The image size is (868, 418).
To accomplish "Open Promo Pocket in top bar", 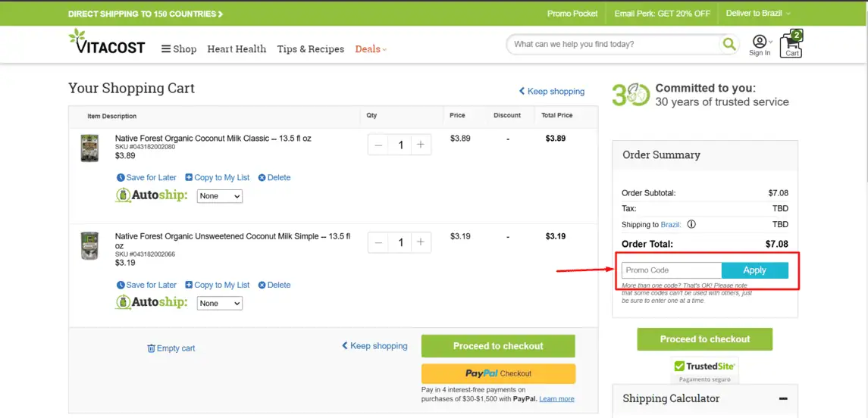I will coord(572,14).
